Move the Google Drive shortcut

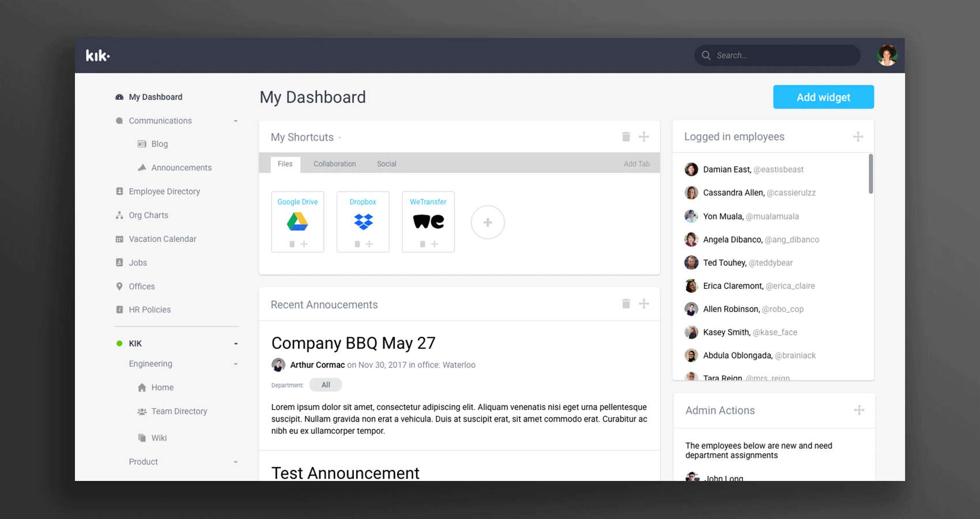click(304, 244)
